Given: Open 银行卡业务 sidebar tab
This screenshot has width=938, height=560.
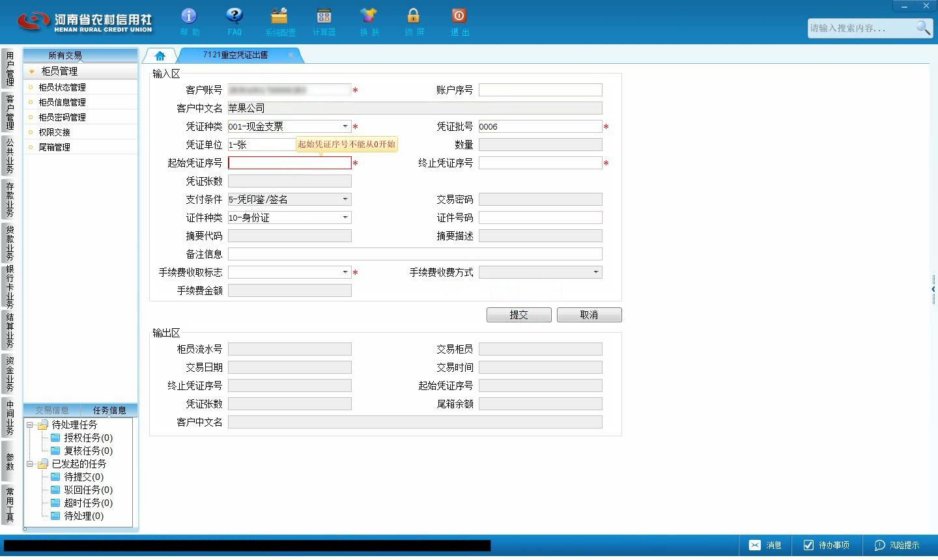Looking at the screenshot, I should (10, 286).
